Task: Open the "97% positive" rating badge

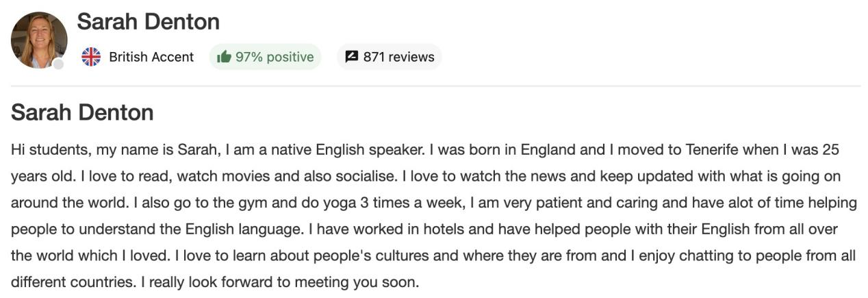Action: coord(265,57)
